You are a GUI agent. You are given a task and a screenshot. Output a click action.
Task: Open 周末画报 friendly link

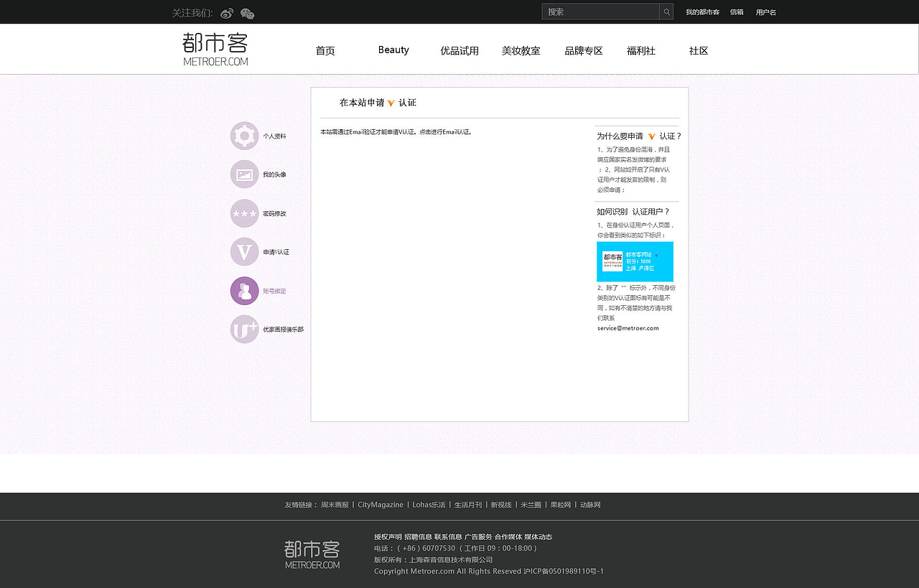(x=335, y=505)
